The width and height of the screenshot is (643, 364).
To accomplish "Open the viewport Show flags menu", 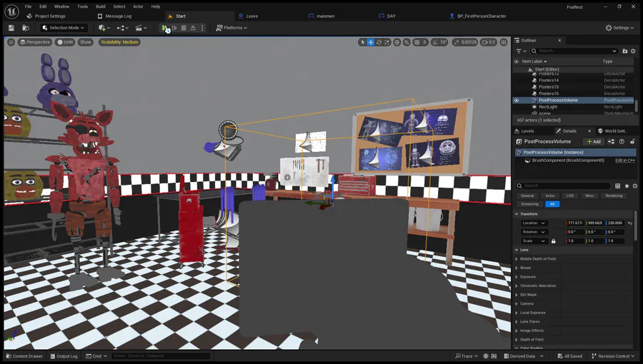I will click(86, 42).
